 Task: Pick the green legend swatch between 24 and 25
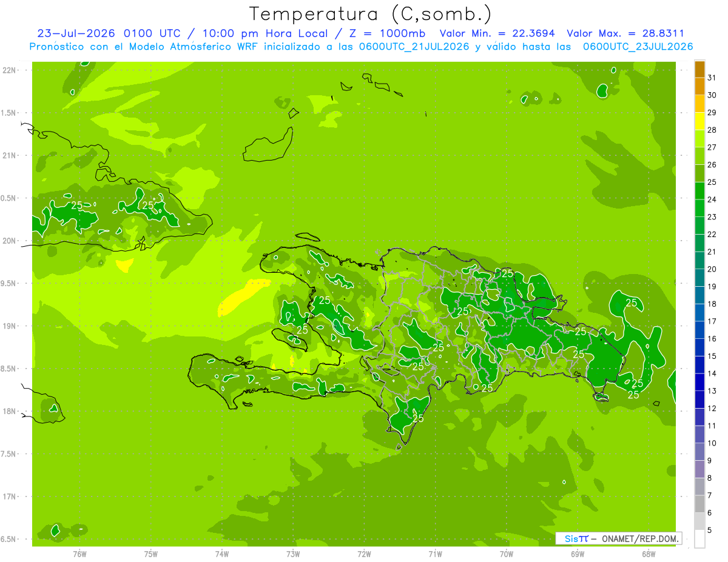699,191
